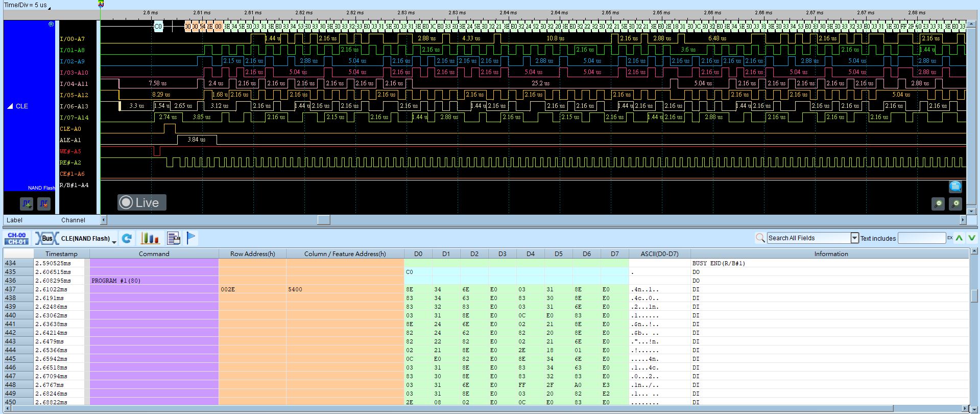Click the ASCII(D0-D7) column header

(x=660, y=254)
